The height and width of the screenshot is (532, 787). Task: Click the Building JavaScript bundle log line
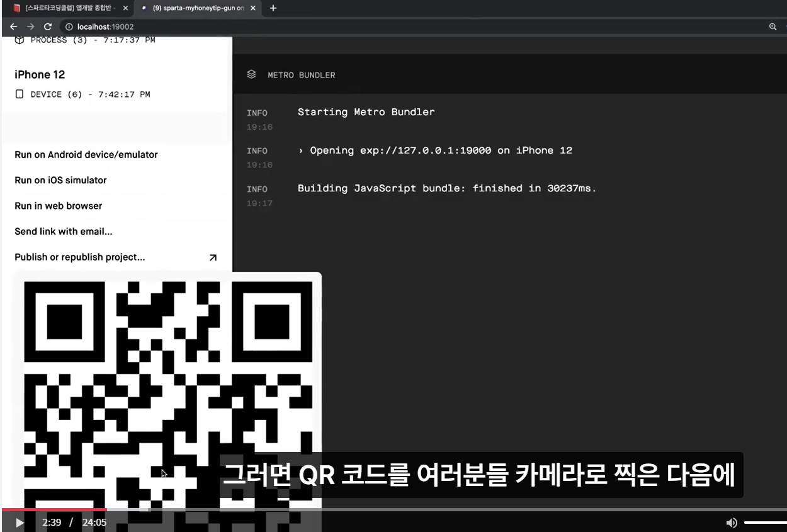pos(447,188)
